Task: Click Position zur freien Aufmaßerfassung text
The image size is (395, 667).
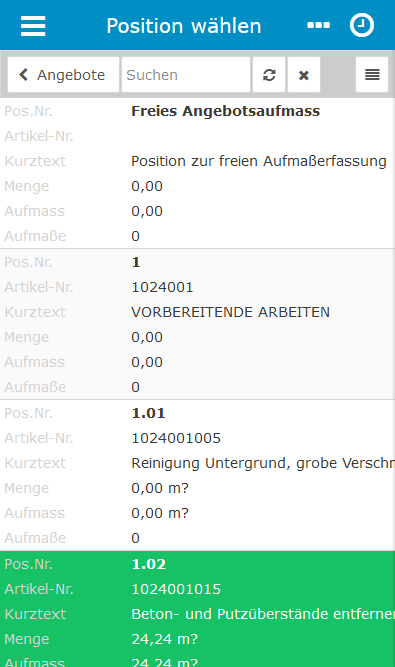Action: pyautogui.click(x=259, y=161)
